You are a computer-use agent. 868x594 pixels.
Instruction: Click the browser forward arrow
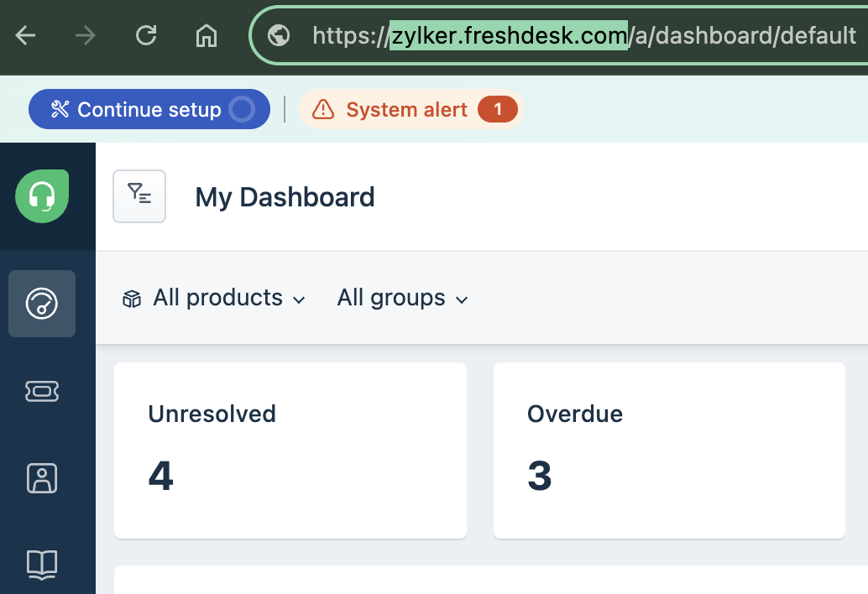point(85,35)
